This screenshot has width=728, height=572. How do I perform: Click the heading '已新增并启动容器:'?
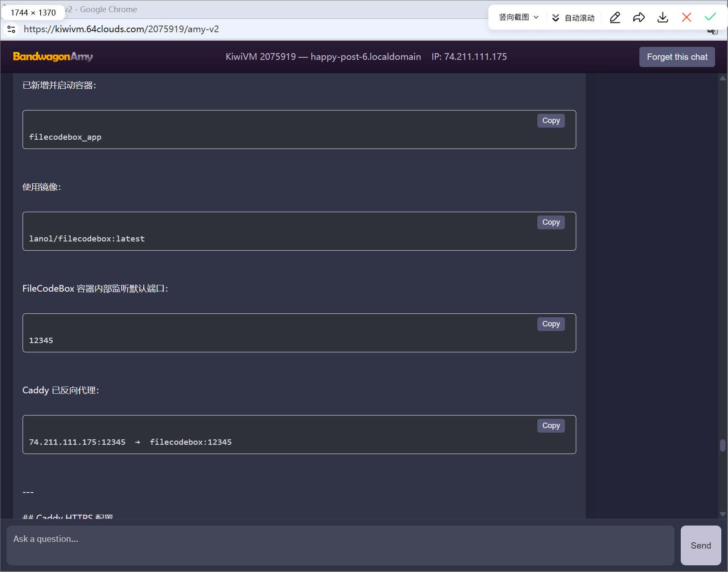[x=59, y=85]
